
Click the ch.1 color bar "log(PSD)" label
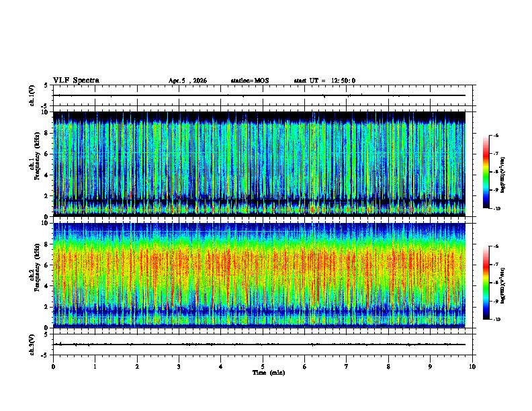[502, 175]
